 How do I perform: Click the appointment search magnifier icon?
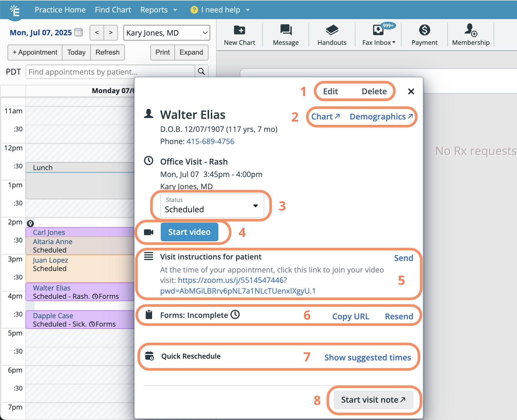tap(201, 71)
